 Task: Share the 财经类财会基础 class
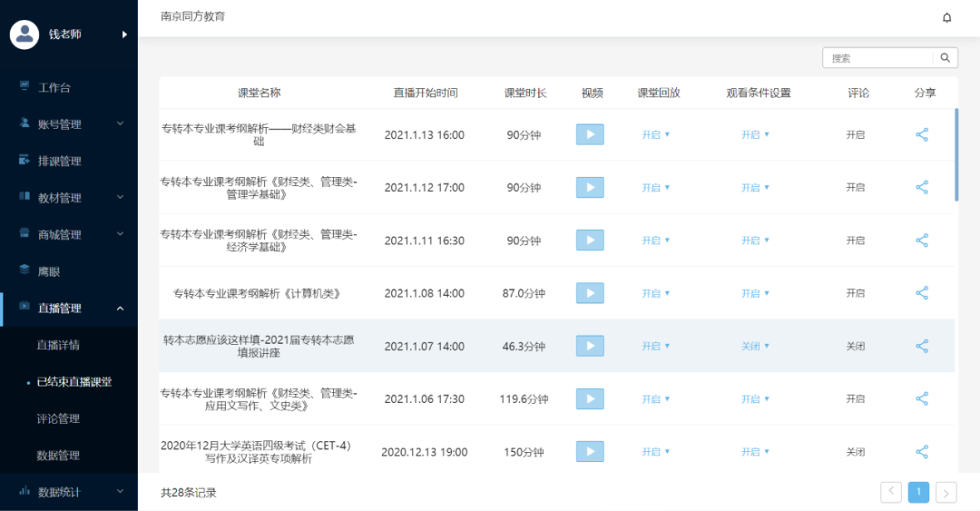pos(922,134)
